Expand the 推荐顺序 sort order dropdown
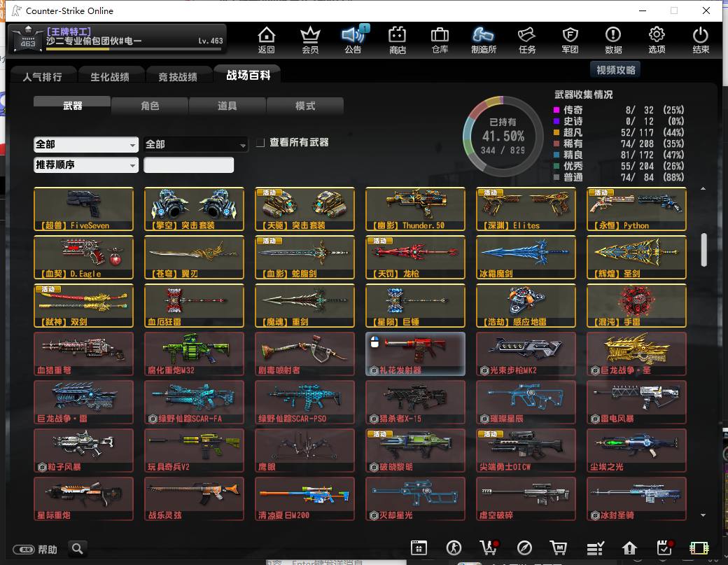The height and width of the screenshot is (565, 728). point(86,165)
